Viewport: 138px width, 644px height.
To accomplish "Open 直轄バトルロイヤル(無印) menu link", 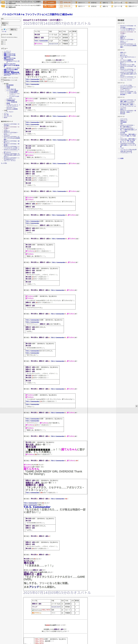I will (11, 70).
